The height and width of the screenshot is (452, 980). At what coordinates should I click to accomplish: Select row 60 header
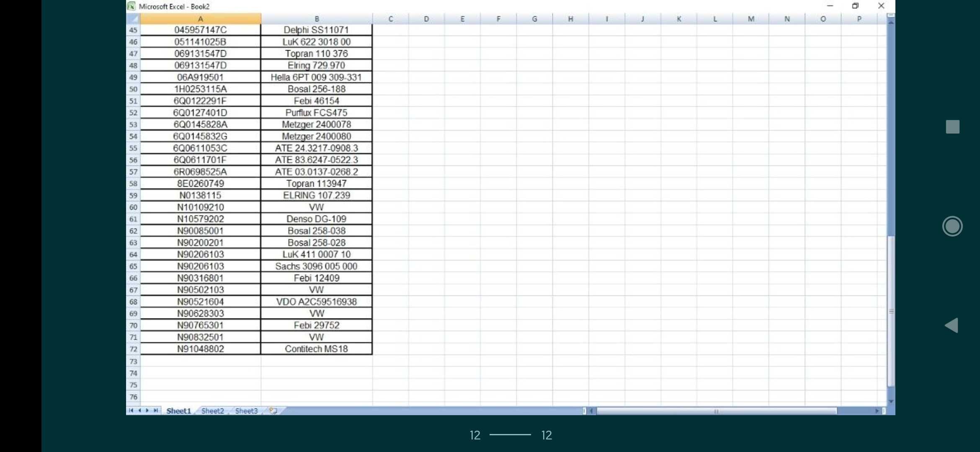pos(133,207)
